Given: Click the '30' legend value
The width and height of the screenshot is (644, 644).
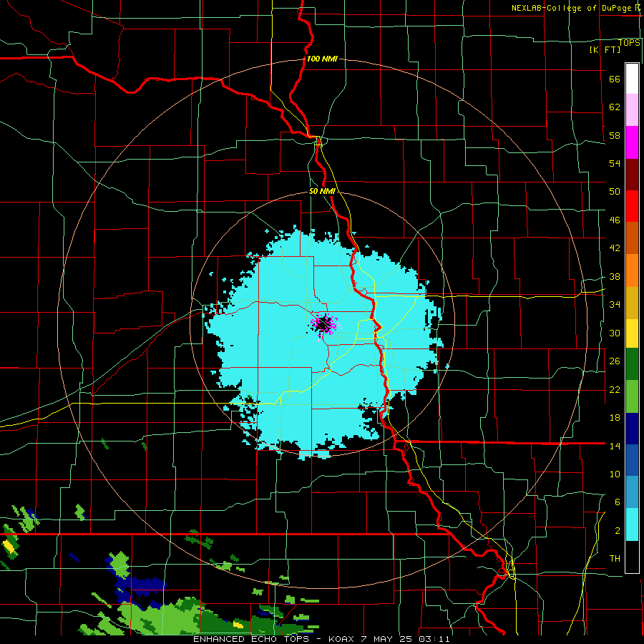Looking at the screenshot, I should point(615,333).
